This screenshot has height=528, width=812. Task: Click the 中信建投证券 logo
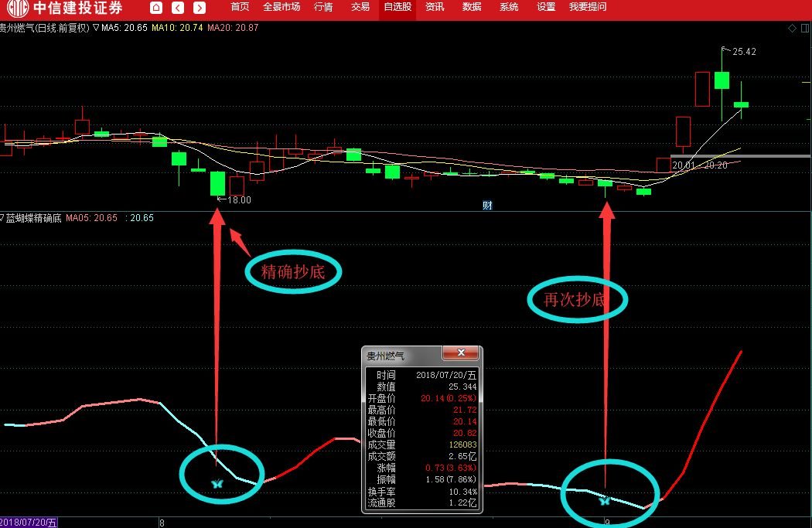click(x=65, y=8)
